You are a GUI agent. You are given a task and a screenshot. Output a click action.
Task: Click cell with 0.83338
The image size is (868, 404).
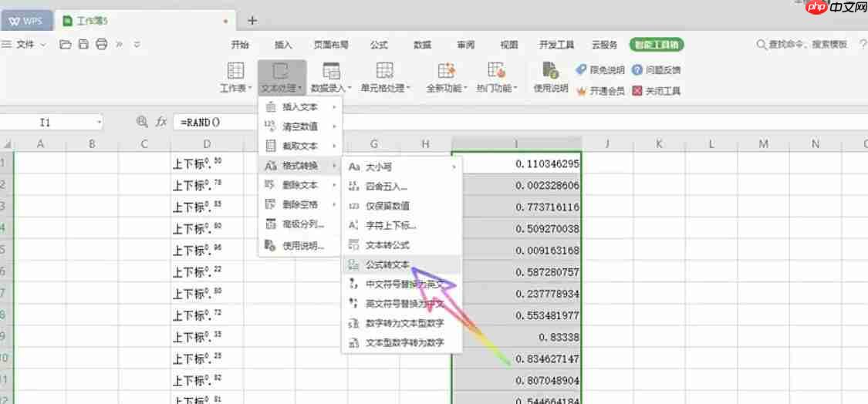(x=517, y=336)
